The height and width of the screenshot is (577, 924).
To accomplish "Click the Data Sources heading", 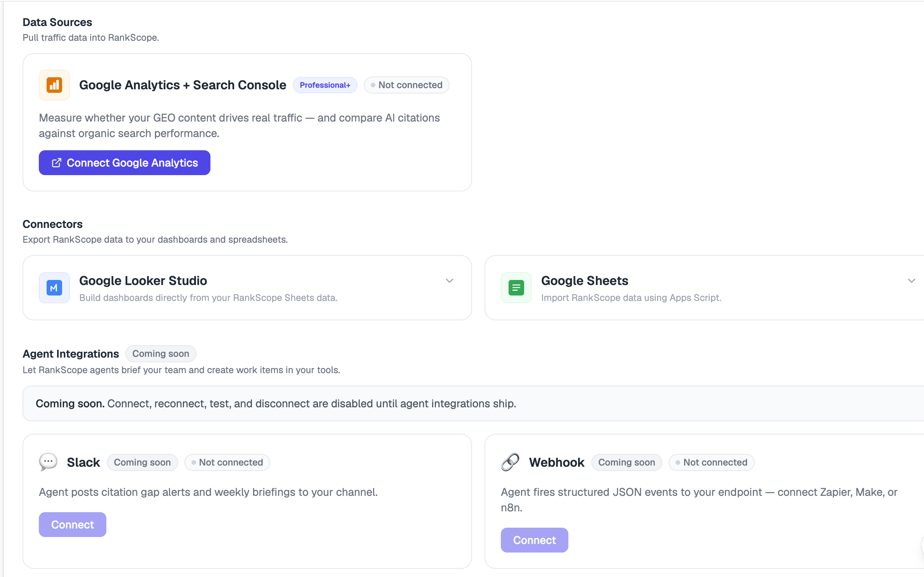I will [57, 22].
